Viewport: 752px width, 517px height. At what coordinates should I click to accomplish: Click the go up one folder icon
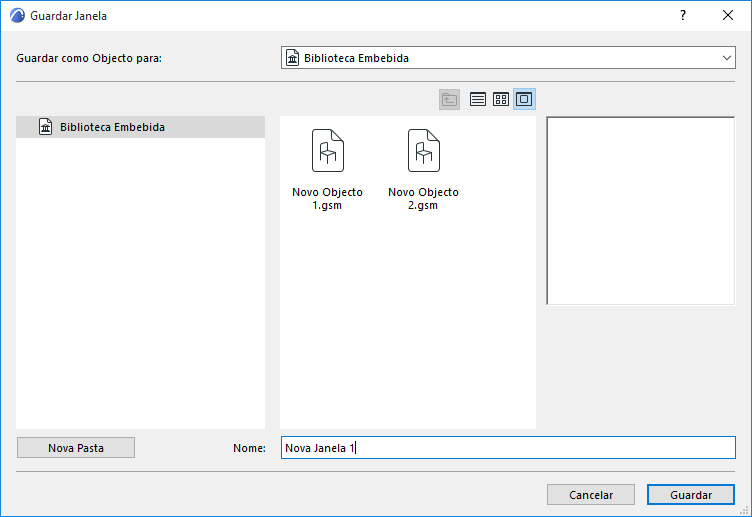tap(449, 99)
